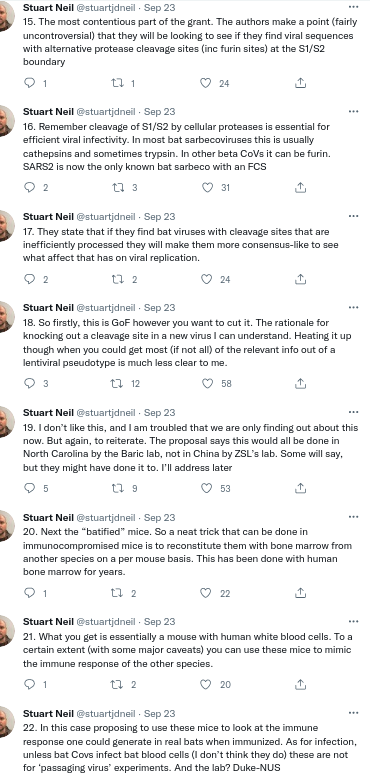This screenshot has height=782, width=370.
Task: Like tweet 18 with 58 likes
Action: tap(205, 384)
